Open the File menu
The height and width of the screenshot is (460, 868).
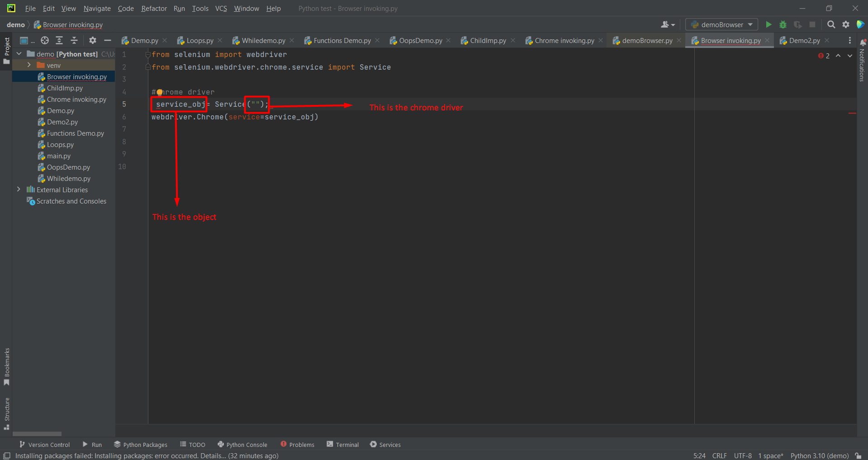click(30, 8)
